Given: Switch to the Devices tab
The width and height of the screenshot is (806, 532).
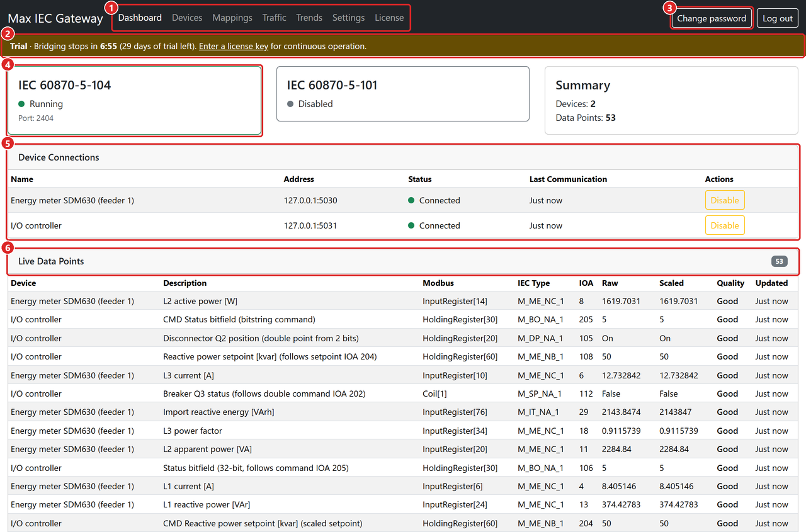Looking at the screenshot, I should coord(187,18).
